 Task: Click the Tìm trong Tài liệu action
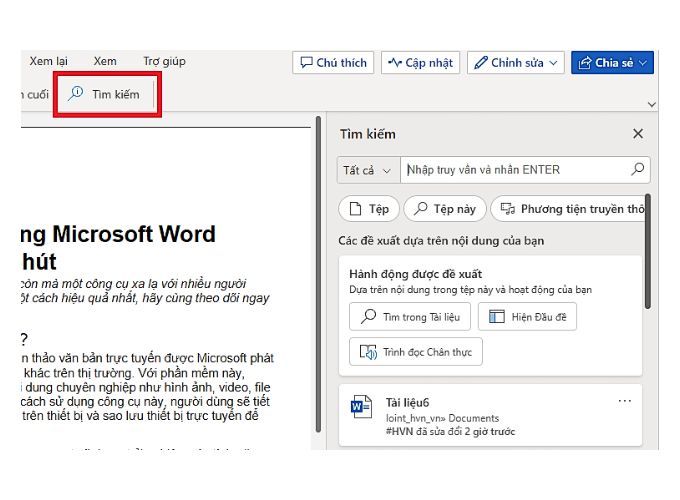point(410,317)
